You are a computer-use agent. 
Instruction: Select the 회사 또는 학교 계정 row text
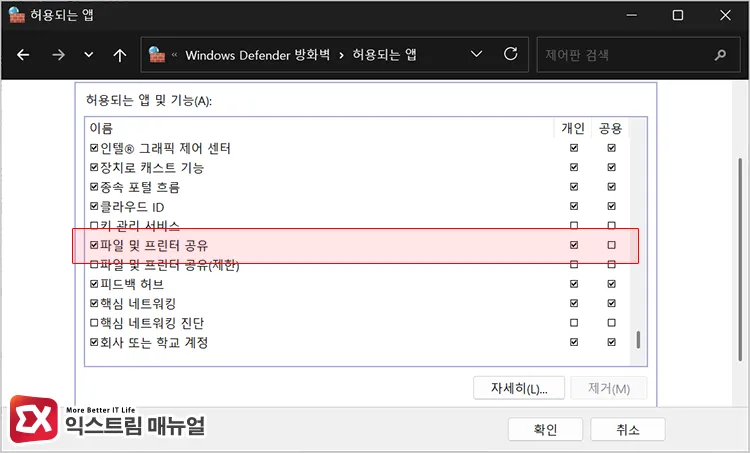[154, 343]
